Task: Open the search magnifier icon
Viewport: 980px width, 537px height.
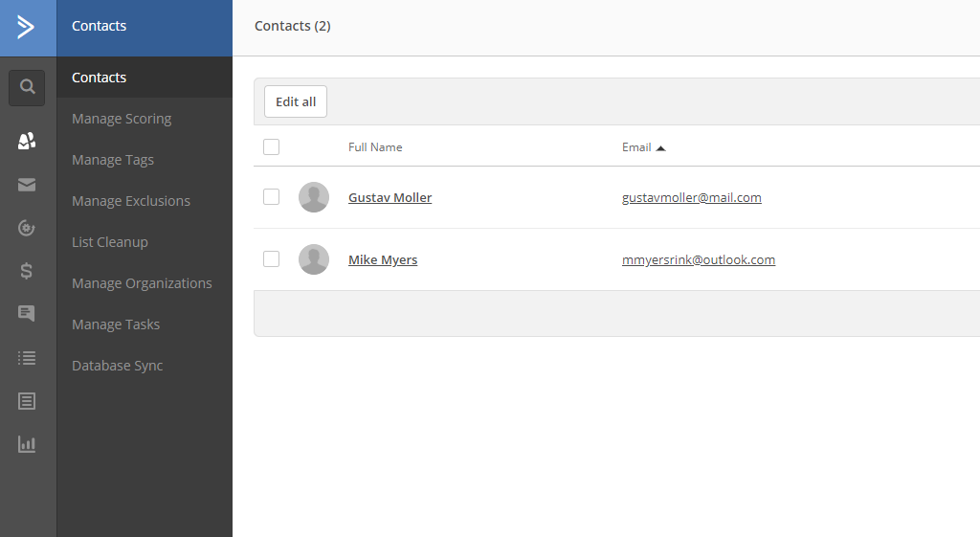Action: pos(27,87)
